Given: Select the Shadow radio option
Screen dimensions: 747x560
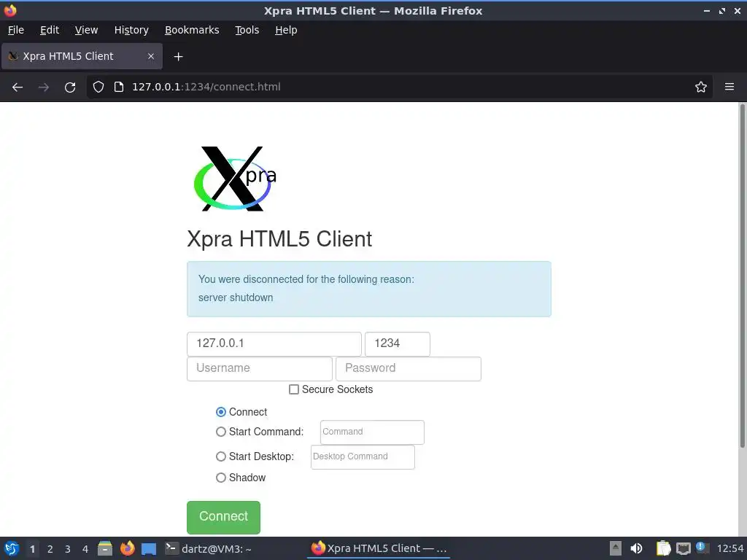Looking at the screenshot, I should click(x=220, y=478).
